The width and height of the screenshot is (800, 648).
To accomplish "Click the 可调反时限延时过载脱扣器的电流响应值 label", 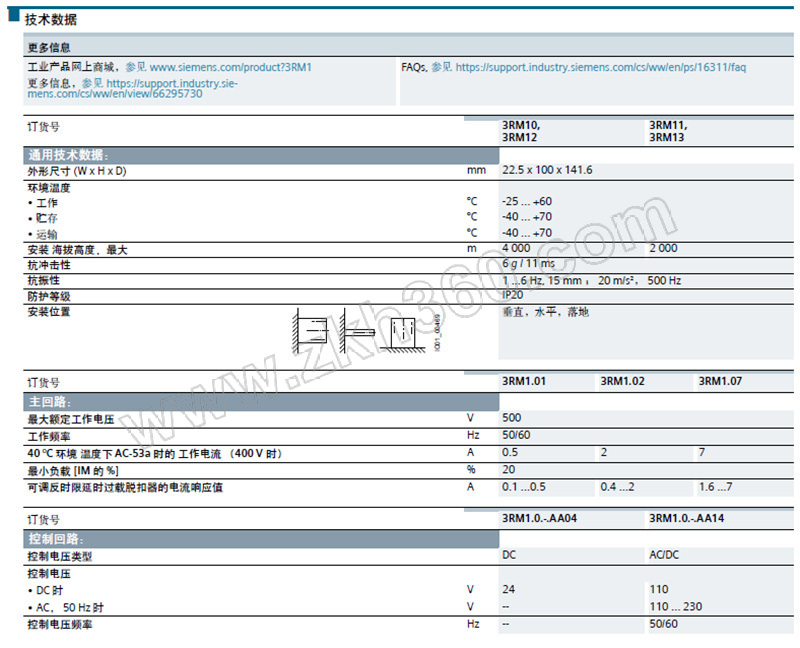I will 125,487.
